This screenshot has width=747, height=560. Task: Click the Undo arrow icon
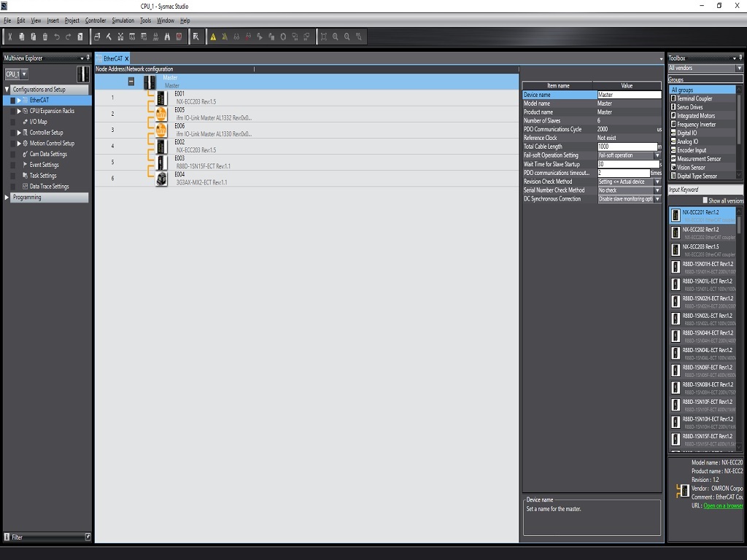pyautogui.click(x=57, y=36)
